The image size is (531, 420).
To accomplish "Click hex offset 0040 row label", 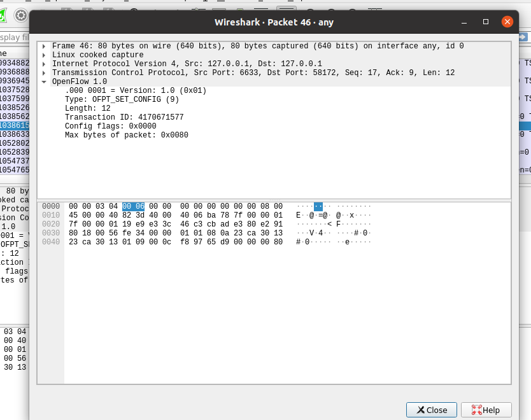I will click(x=51, y=242).
